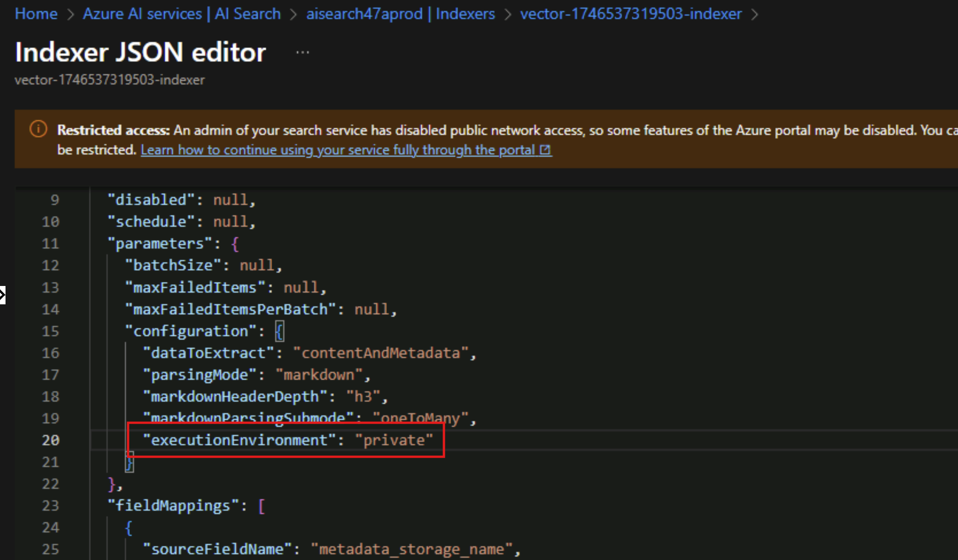Click the "oneToMany" value
958x560 pixels.
point(420,418)
